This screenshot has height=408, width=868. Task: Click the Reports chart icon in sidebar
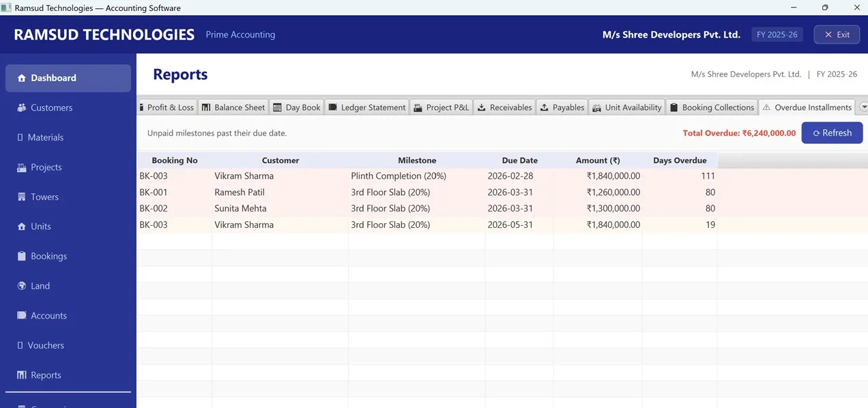pos(22,375)
